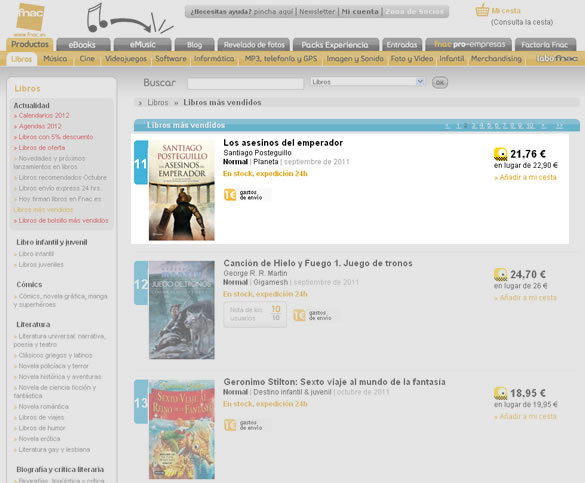Switch to the eBooks tab
Screen dimensions: 585x483
click(x=83, y=44)
